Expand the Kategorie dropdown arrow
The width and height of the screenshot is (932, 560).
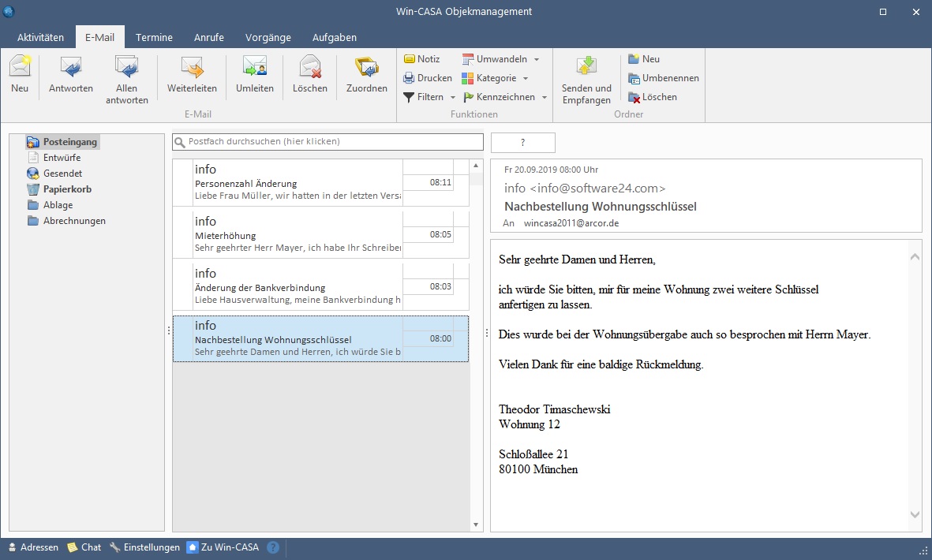click(526, 78)
